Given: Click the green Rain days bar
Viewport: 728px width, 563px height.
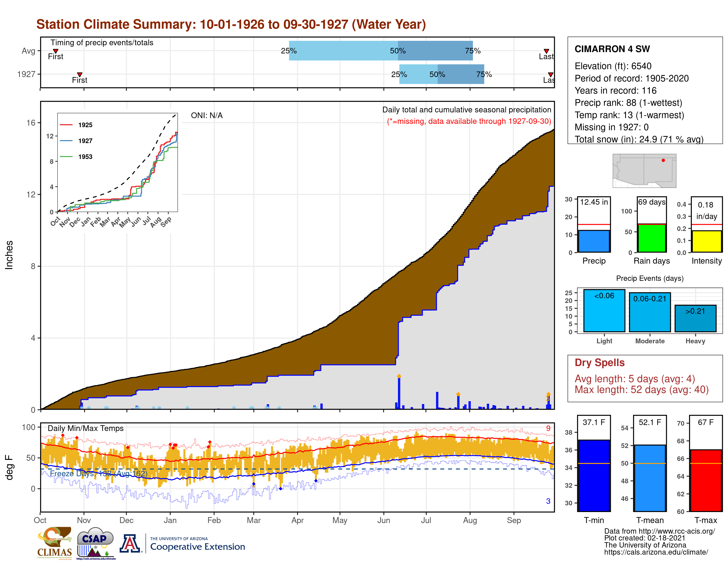Looking at the screenshot, I should coord(652,238).
